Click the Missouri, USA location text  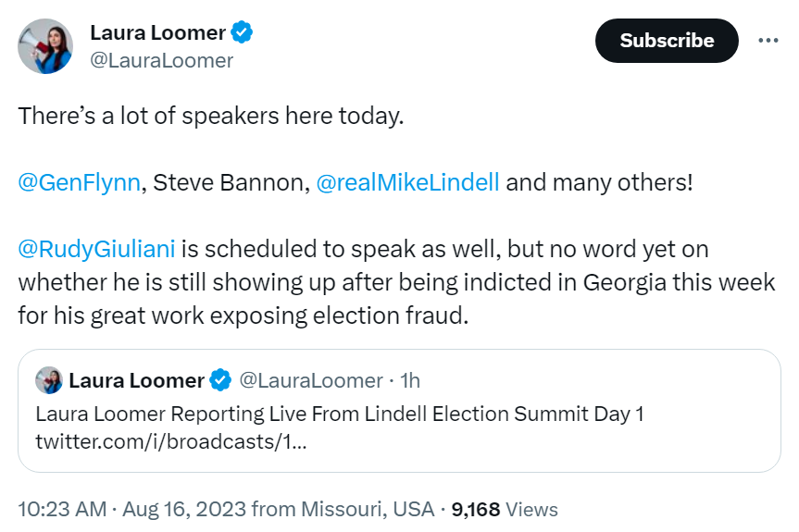[x=368, y=509]
